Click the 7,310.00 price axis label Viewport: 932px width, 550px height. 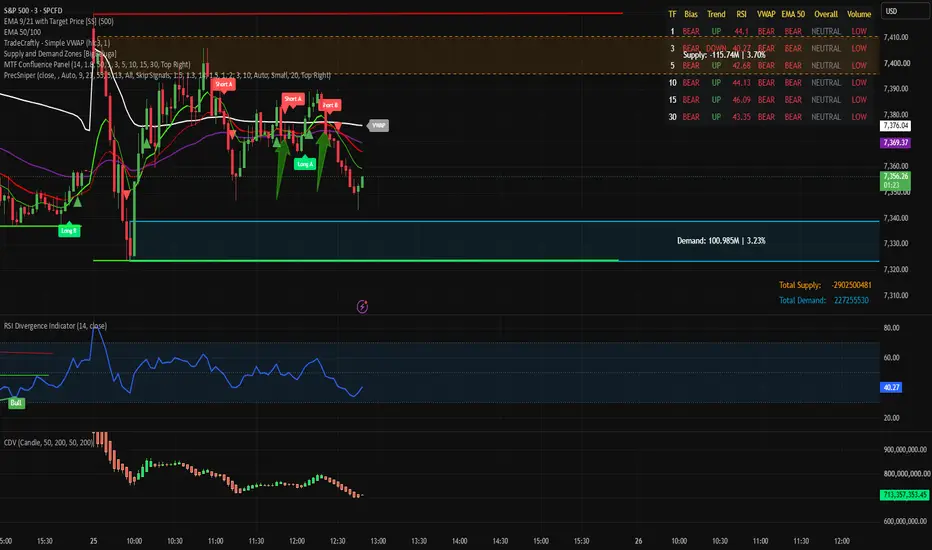coord(896,296)
